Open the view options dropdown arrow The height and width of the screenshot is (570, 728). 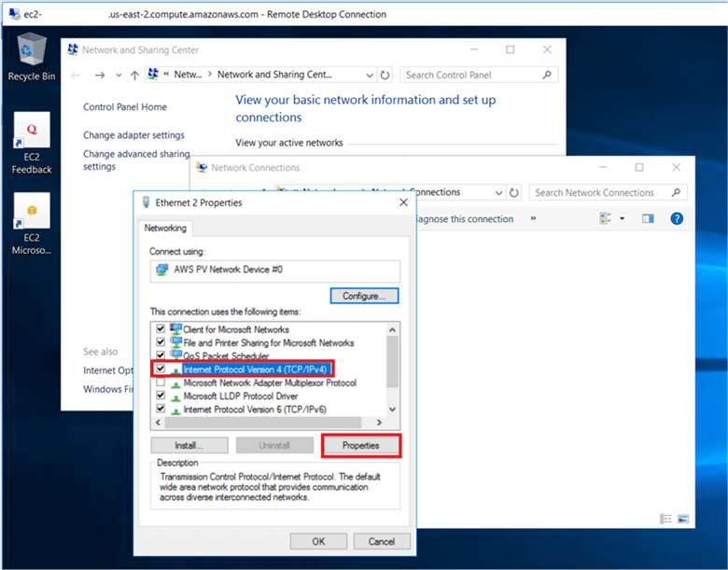[623, 218]
